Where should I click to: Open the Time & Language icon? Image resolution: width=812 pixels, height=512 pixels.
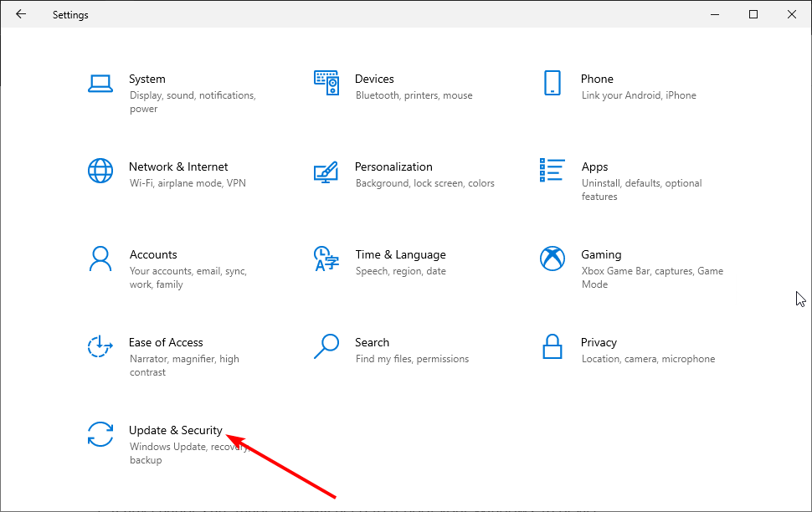pyautogui.click(x=326, y=259)
